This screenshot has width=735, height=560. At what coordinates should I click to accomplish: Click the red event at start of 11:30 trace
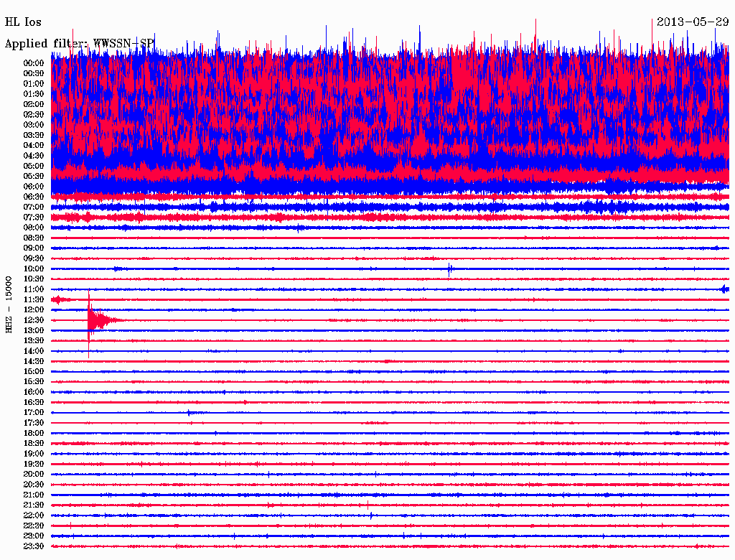click(x=60, y=299)
